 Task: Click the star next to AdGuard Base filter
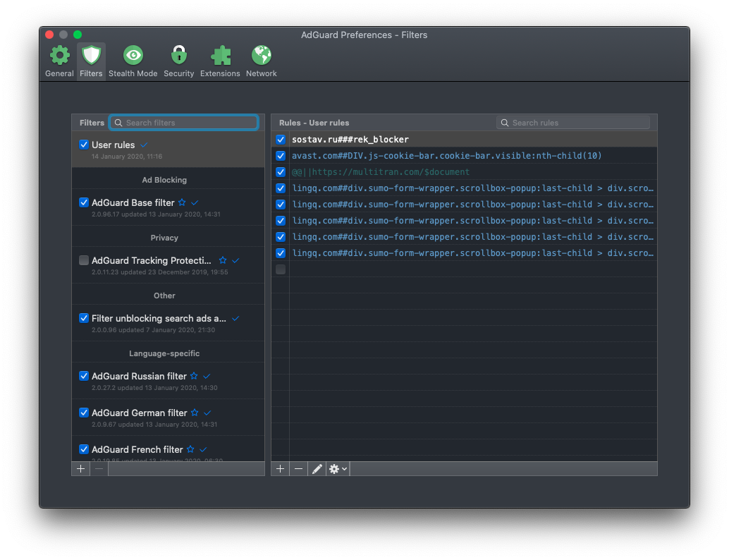coord(182,202)
